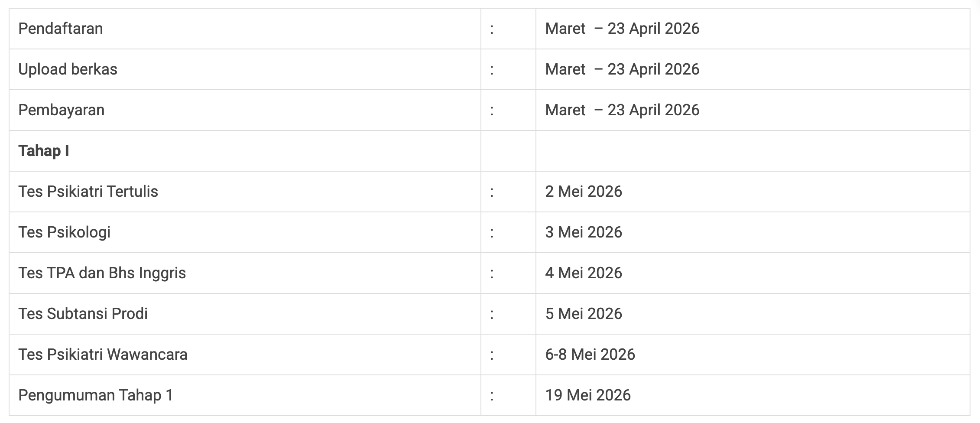Screen dimensions: 980x423
Task: Click the date in the Upload berkas row
Action: click(622, 69)
